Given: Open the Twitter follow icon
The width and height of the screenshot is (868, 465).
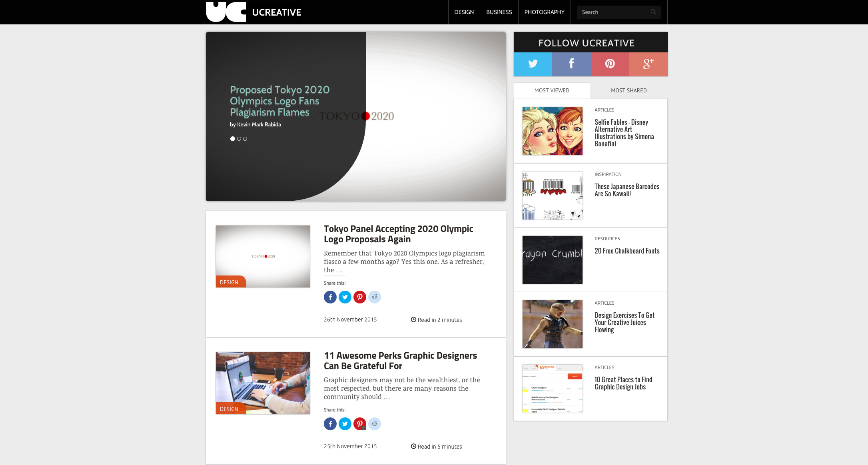Looking at the screenshot, I should point(533,64).
